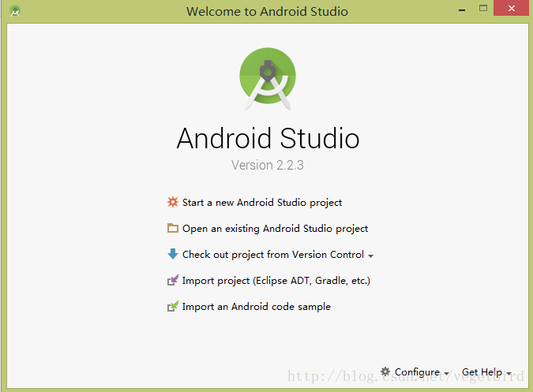The width and height of the screenshot is (533, 392).
Task: Click the Version 2.2.3 text
Action: click(268, 165)
